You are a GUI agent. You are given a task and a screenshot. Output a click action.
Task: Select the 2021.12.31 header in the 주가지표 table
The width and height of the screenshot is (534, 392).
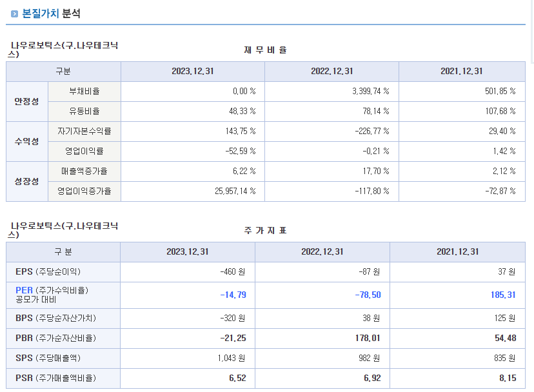click(x=458, y=251)
